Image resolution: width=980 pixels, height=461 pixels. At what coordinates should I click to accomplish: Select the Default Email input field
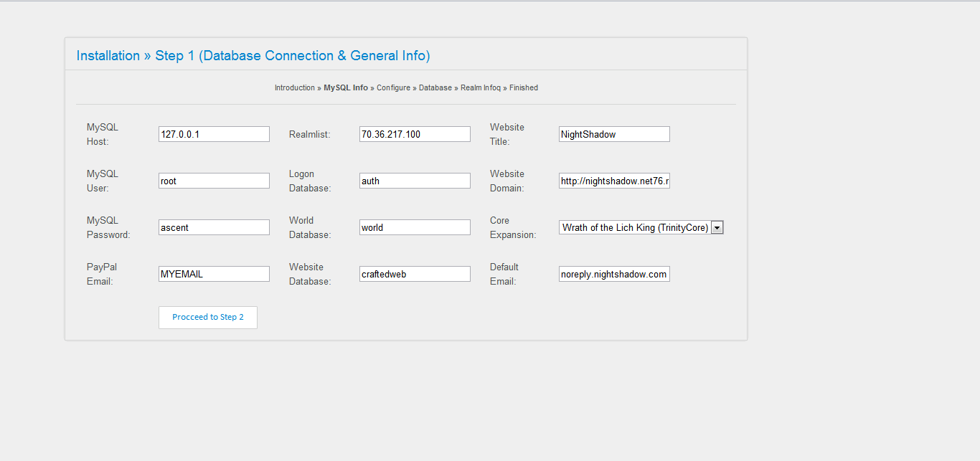pyautogui.click(x=614, y=274)
